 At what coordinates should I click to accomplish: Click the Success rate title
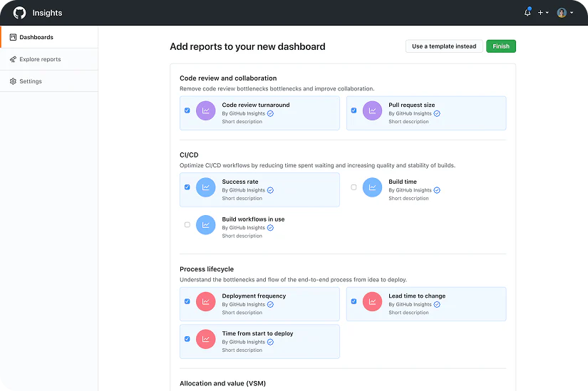(x=240, y=182)
